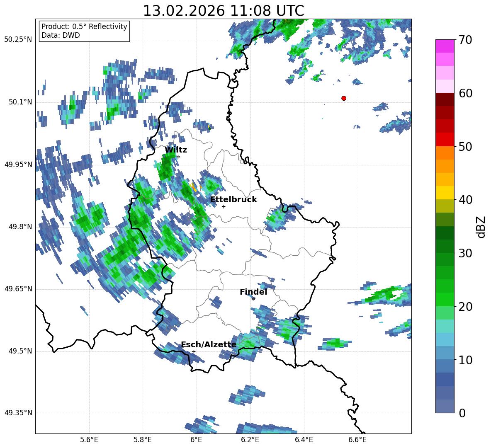
Task: Click the 49.8°N latitude label
Action: [21, 227]
